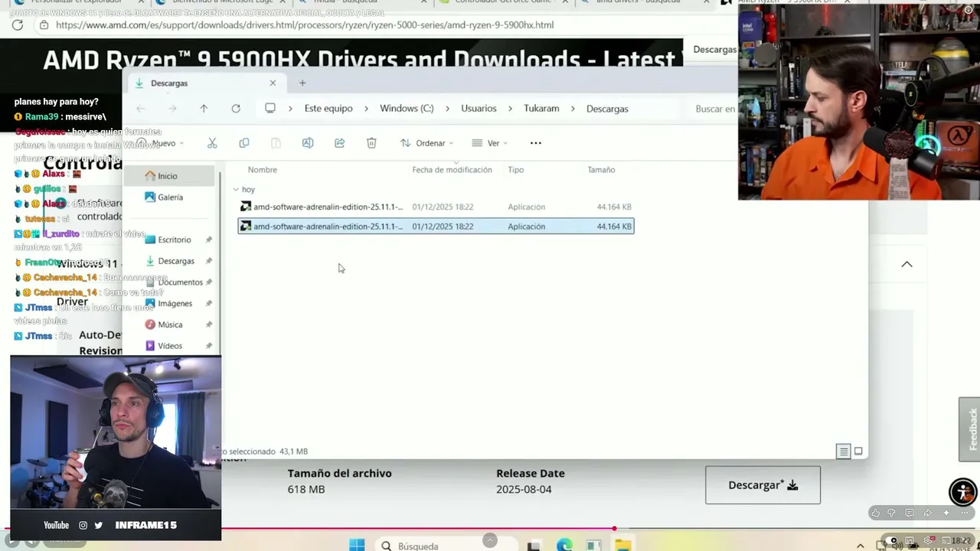This screenshot has height=551, width=980.
Task: Select the highlighted second amd-software-adrenalin file
Action: pyautogui.click(x=436, y=227)
